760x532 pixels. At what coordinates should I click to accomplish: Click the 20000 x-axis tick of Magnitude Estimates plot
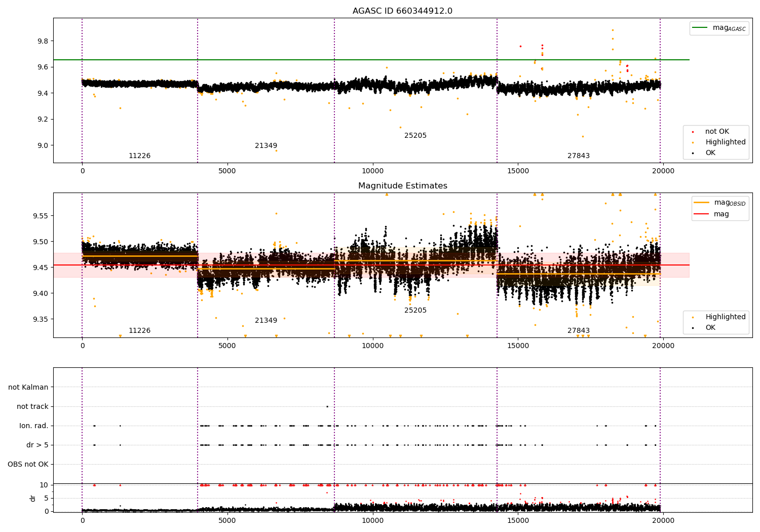tap(663, 346)
